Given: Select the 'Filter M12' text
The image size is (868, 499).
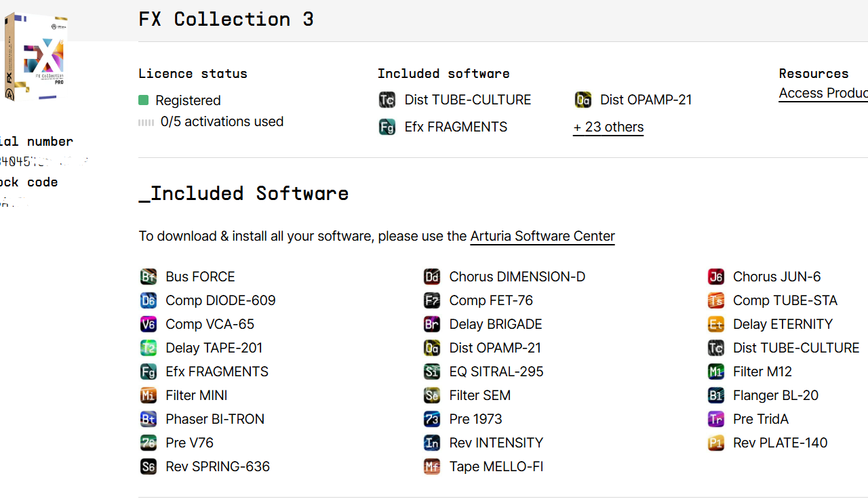Looking at the screenshot, I should pos(762,372).
